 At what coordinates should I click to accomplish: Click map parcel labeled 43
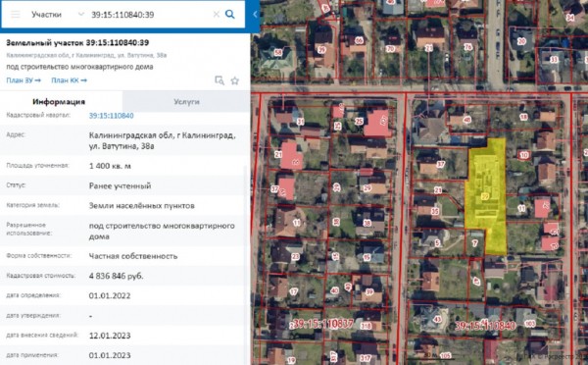437,319
